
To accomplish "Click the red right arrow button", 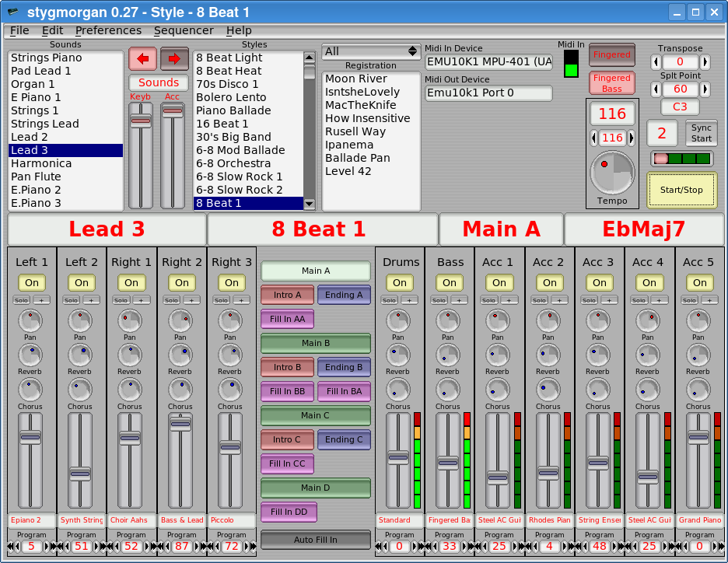I will click(x=174, y=58).
